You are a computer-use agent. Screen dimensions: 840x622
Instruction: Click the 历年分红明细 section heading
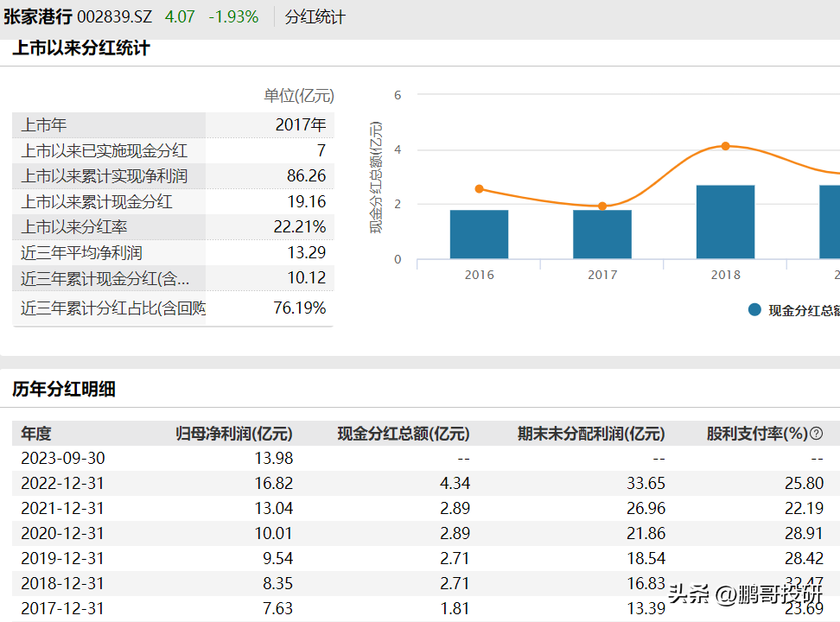click(x=64, y=389)
